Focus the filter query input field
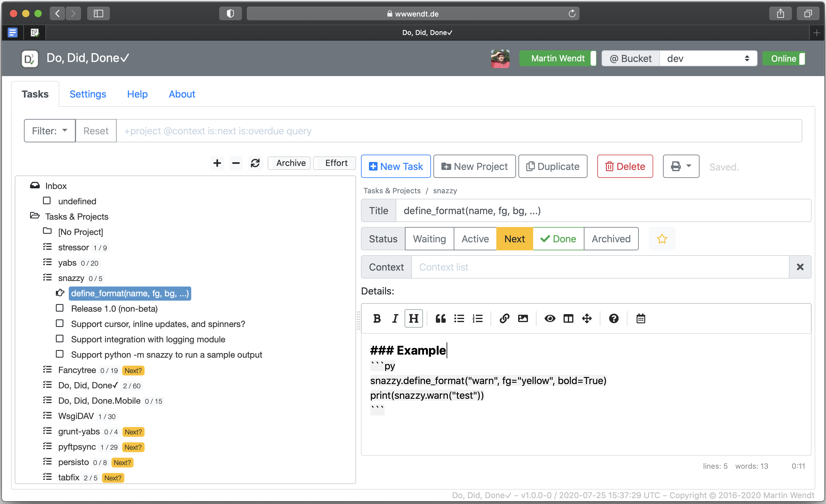826x504 pixels. point(459,131)
